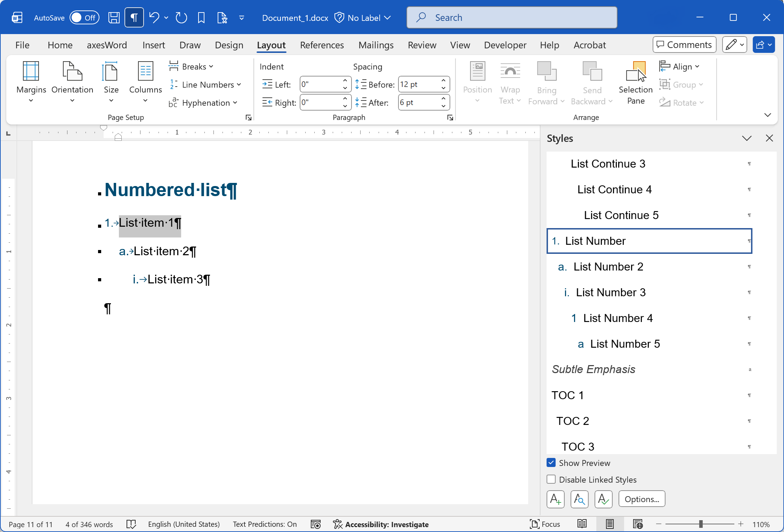Click English (United States) language
The width and height of the screenshot is (784, 532).
click(184, 524)
